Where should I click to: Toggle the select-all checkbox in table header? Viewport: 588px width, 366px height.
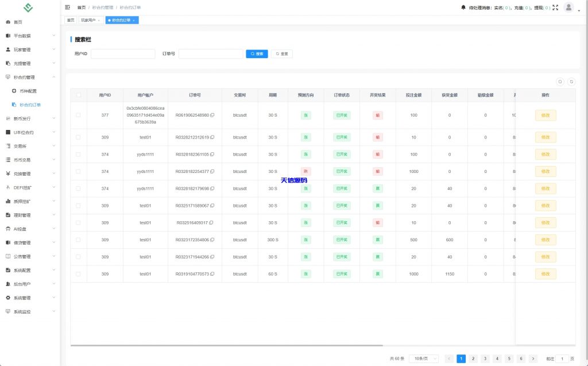point(78,95)
